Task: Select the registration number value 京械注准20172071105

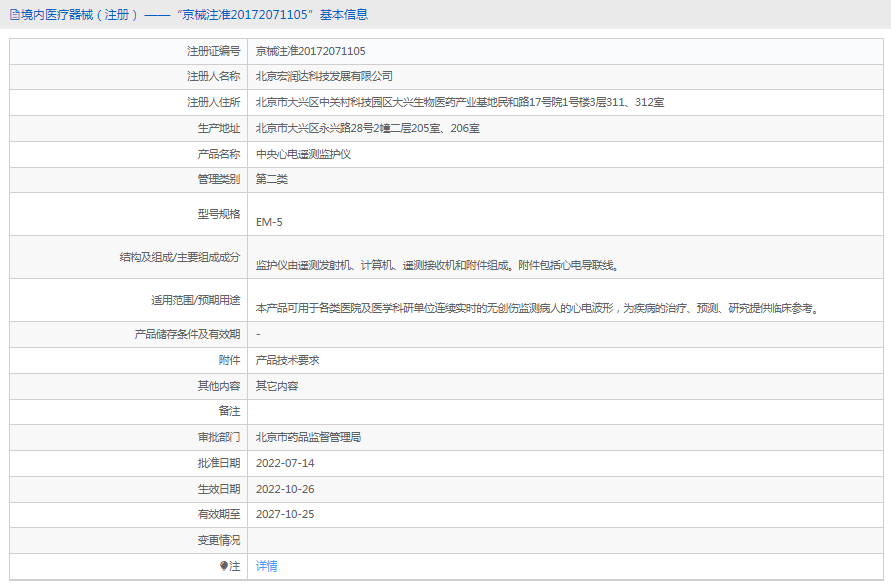Action: [x=311, y=51]
